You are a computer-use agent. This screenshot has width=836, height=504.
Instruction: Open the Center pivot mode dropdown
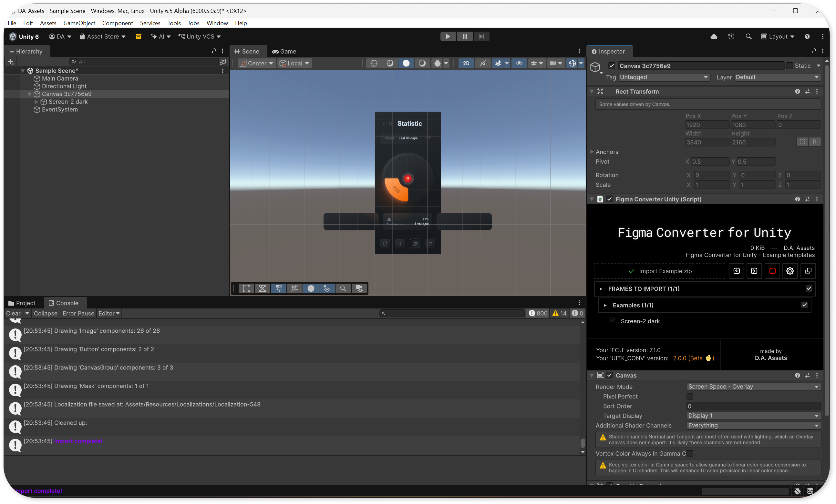[x=256, y=63]
